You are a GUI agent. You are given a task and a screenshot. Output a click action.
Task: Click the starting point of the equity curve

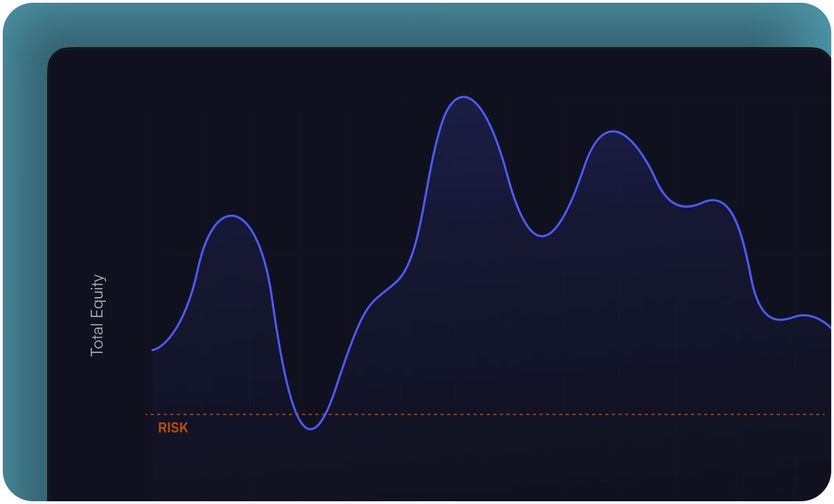153,350
